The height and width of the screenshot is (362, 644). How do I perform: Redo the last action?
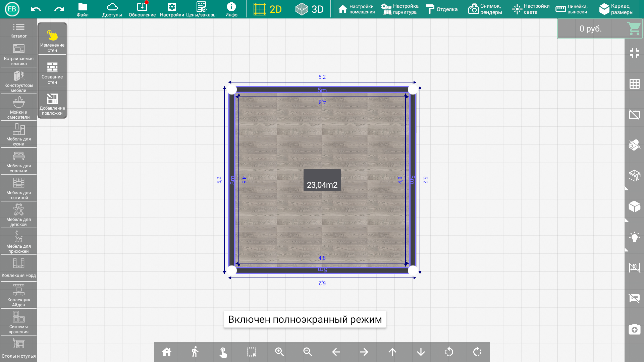pyautogui.click(x=59, y=9)
